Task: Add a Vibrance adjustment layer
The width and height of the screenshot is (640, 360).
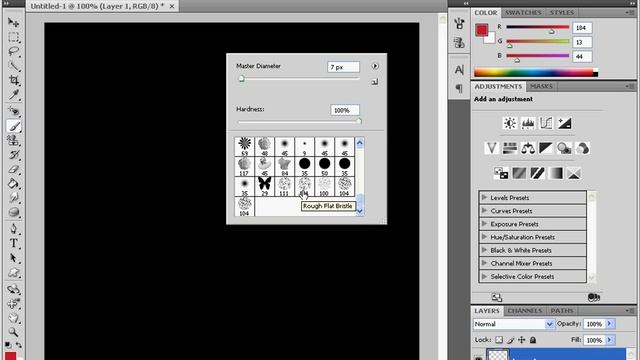Action: (x=491, y=148)
